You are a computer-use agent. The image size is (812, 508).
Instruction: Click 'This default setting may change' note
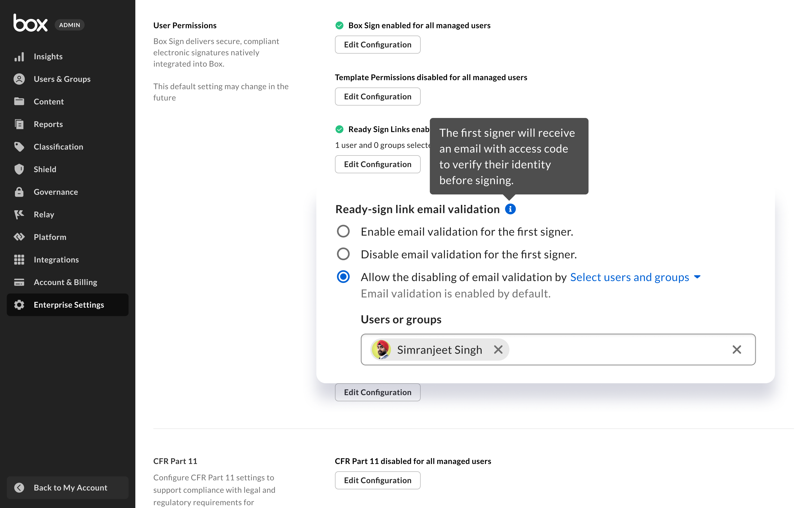click(221, 92)
